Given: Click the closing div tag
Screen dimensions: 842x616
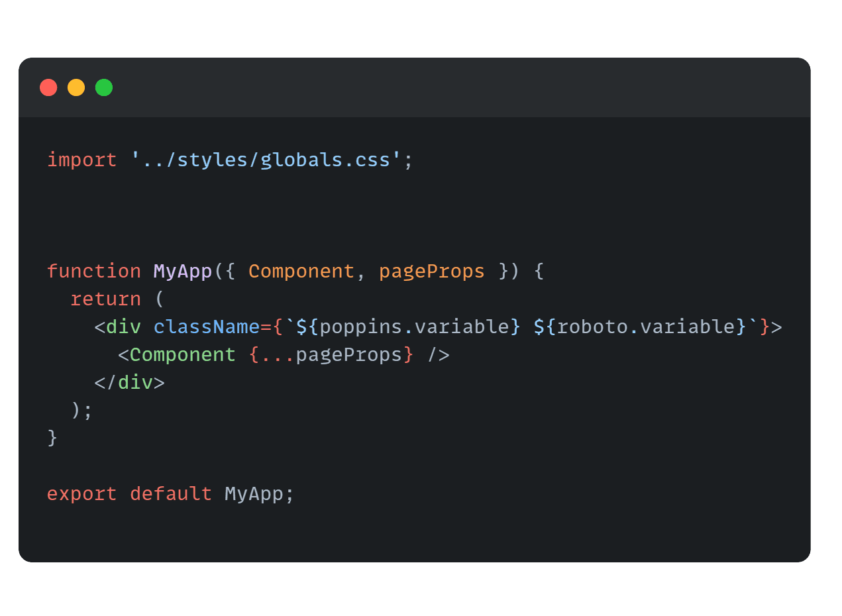Looking at the screenshot, I should 130,382.
